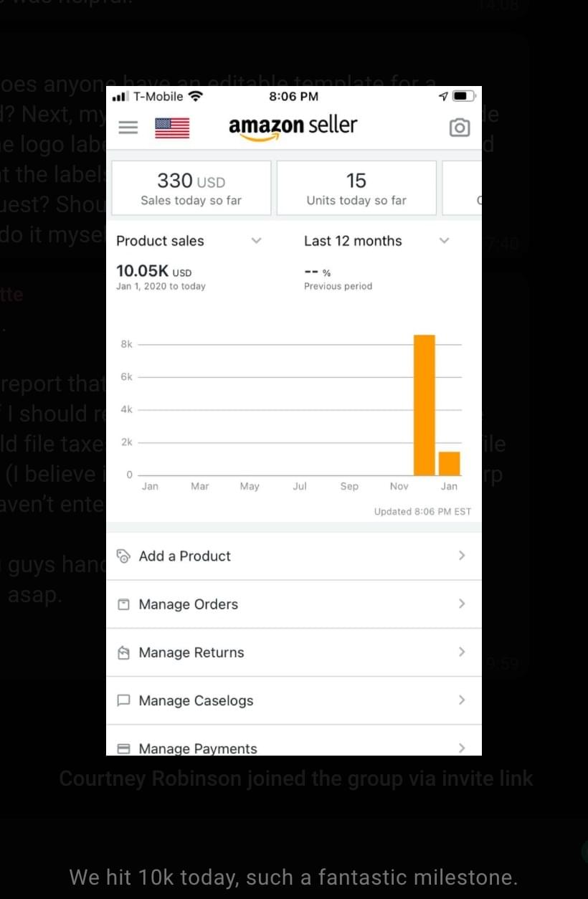The image size is (588, 899).
Task: Tap the US flag marketplace icon
Action: [172, 128]
